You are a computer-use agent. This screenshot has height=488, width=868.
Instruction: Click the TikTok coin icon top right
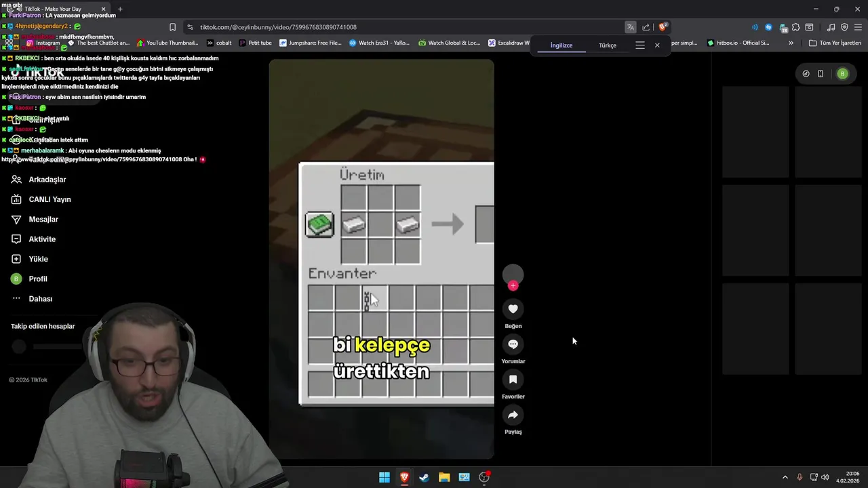(x=806, y=74)
